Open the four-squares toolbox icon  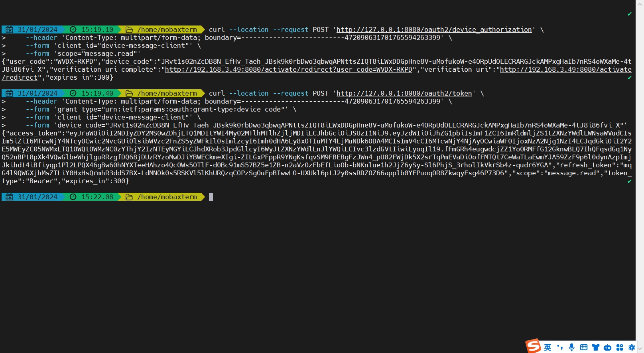pos(619,347)
